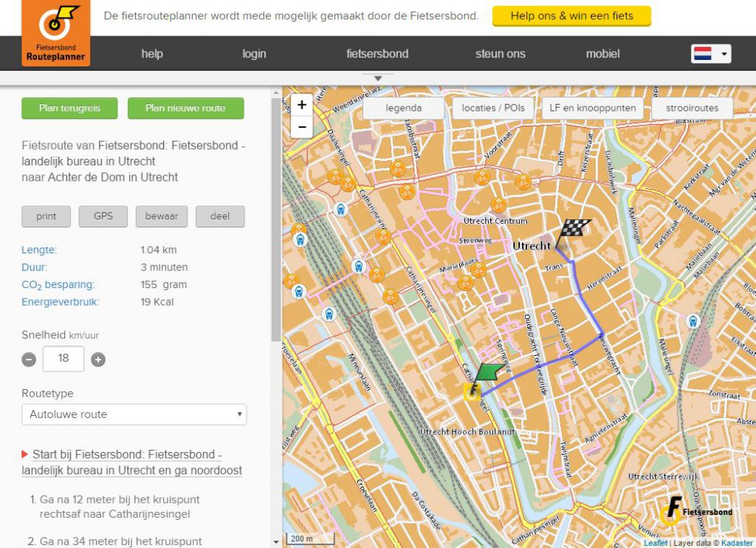
Task: Click the speed value input field
Action: pos(63,359)
